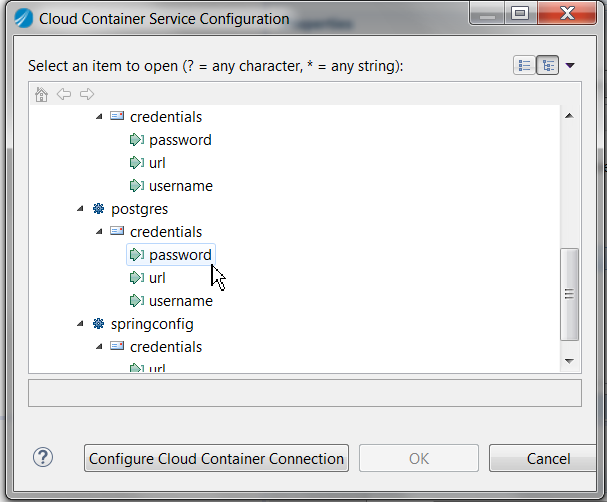Click the scrollbar down arrow
This screenshot has height=502, width=607.
click(569, 361)
